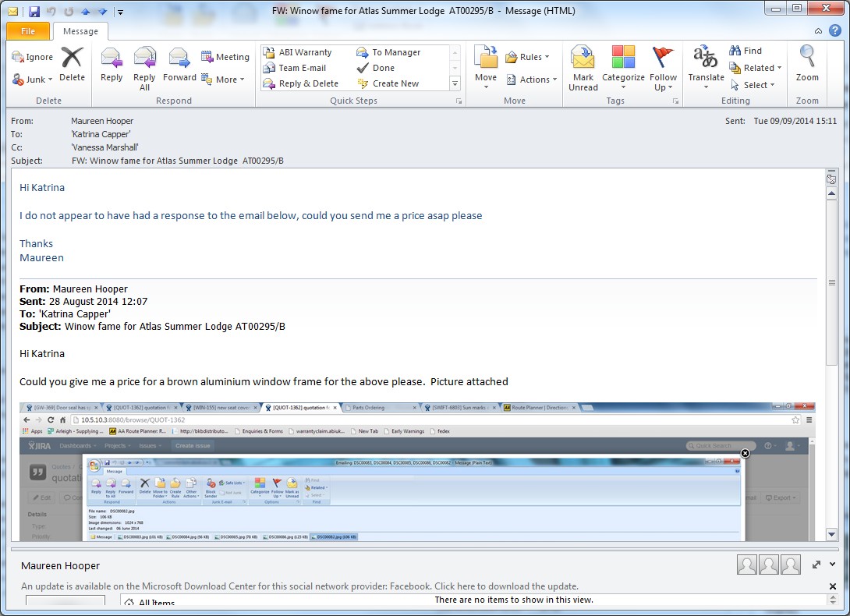Image resolution: width=850 pixels, height=616 pixels.
Task: Click the embedded screenshot image in the email
Action: point(417,471)
